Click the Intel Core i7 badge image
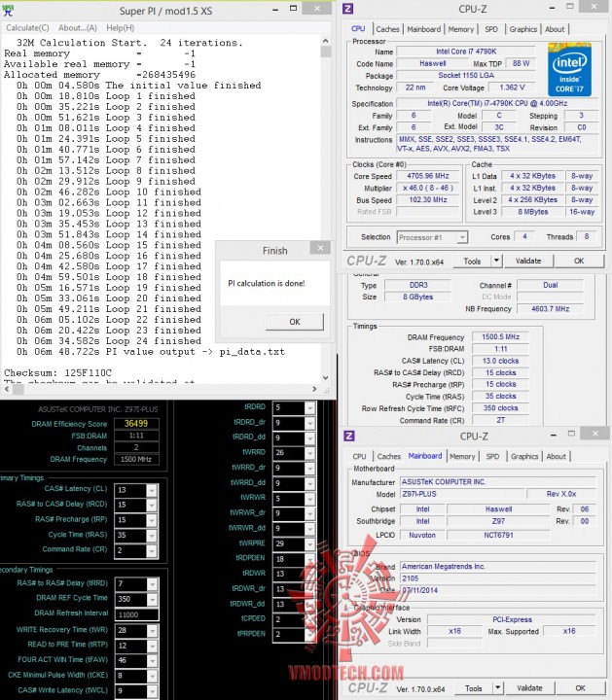The width and height of the screenshot is (612, 700). [x=569, y=70]
